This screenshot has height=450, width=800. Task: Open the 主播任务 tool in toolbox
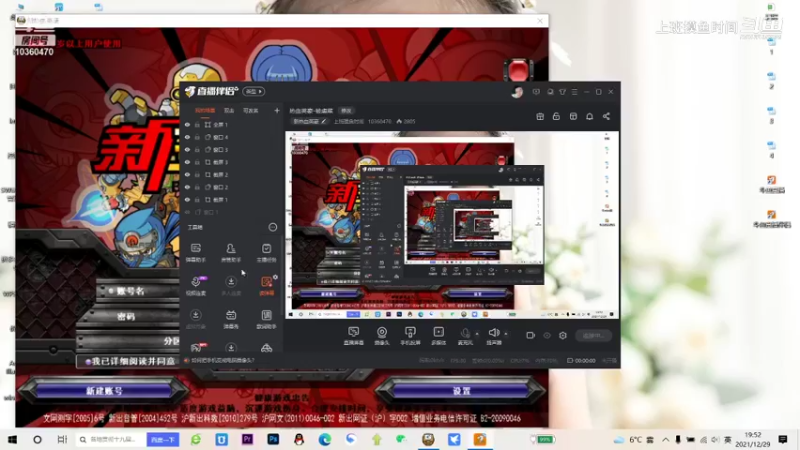click(x=266, y=253)
